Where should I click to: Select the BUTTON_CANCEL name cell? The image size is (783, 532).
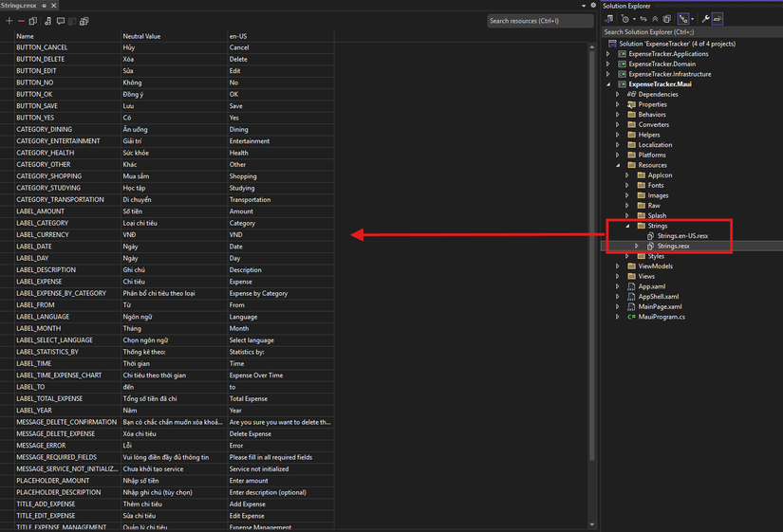68,47
